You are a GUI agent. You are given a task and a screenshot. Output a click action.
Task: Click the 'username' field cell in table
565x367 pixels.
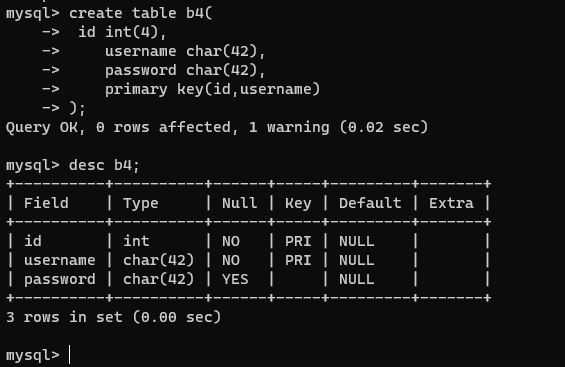(x=59, y=260)
